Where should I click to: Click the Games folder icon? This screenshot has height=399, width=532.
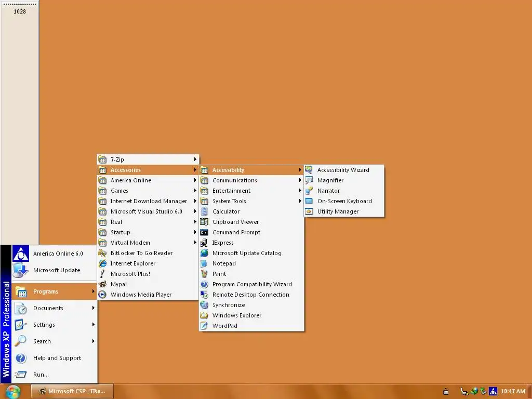point(102,191)
